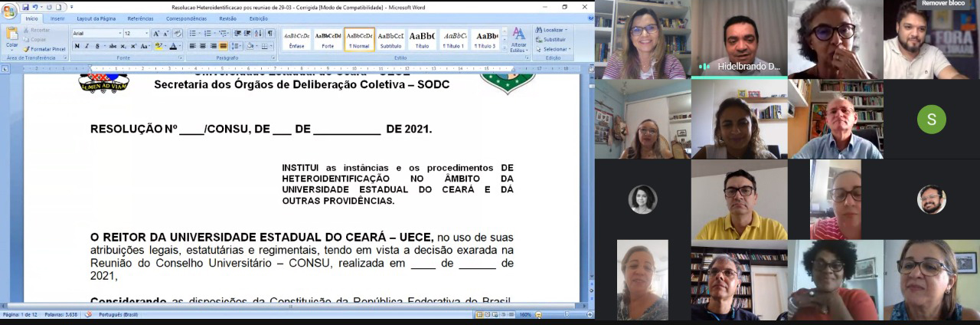Increase paragraph indent
Image resolution: width=980 pixels, height=325 pixels.
[x=247, y=34]
